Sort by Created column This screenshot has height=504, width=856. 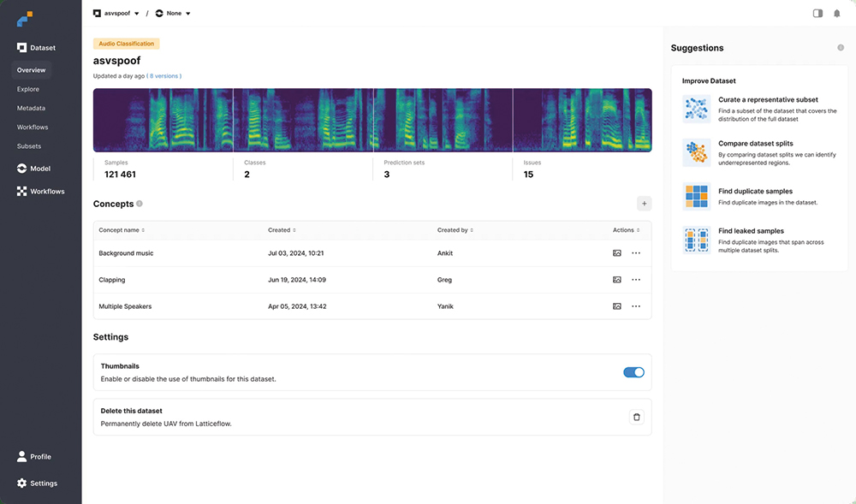282,230
